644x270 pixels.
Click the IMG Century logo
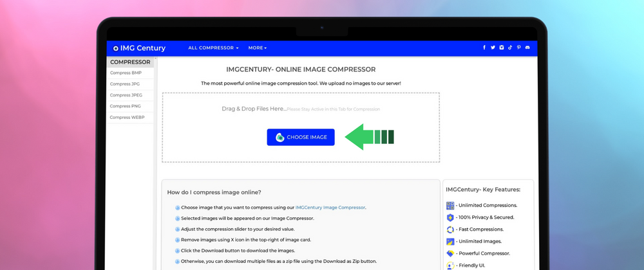[x=139, y=48]
